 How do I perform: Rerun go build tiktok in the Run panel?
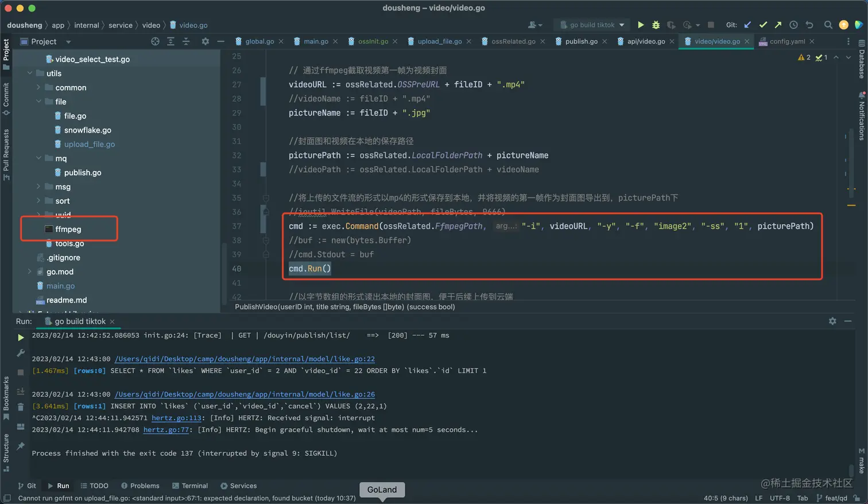21,337
